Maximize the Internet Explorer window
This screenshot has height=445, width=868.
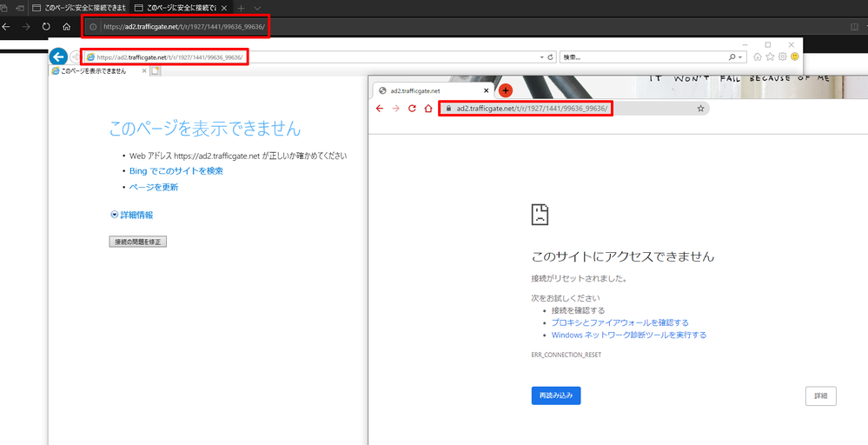tap(768, 44)
